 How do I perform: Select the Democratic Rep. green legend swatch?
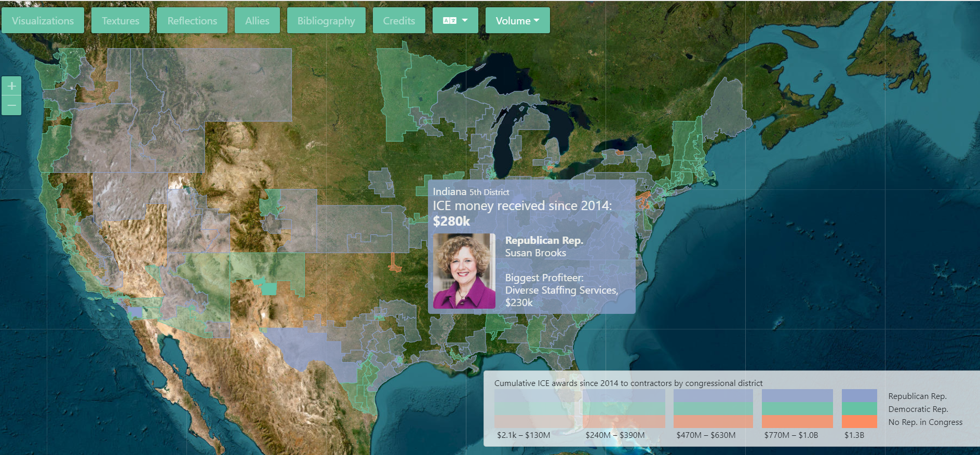point(859,409)
